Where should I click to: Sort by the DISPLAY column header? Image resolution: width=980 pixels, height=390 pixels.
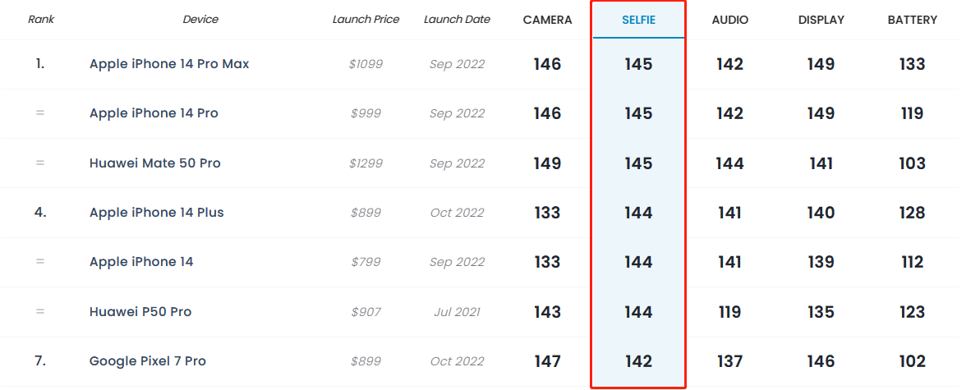coord(821,20)
